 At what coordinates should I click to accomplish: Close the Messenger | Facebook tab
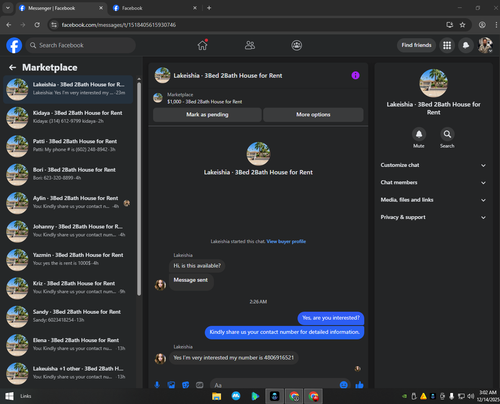pos(101,8)
